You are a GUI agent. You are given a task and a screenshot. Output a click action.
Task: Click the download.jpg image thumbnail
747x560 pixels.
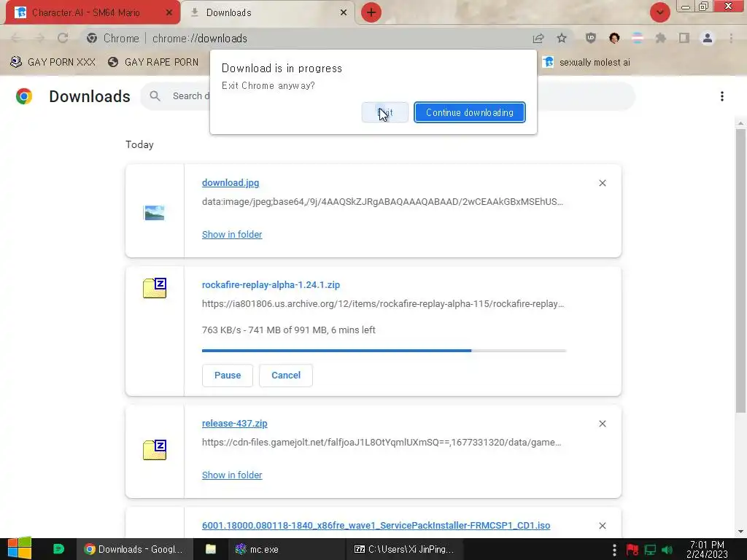click(x=155, y=212)
